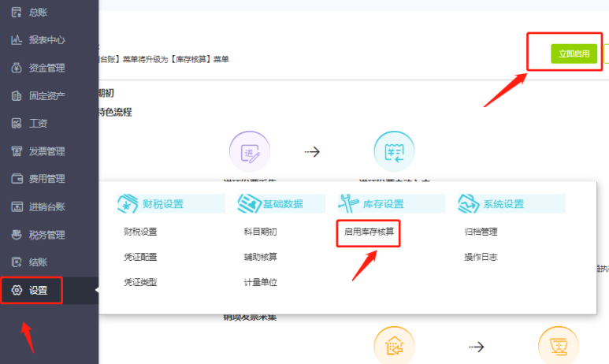The height and width of the screenshot is (364, 609).
Task: Click the 基础数据 ID card icon
Action: tap(249, 203)
